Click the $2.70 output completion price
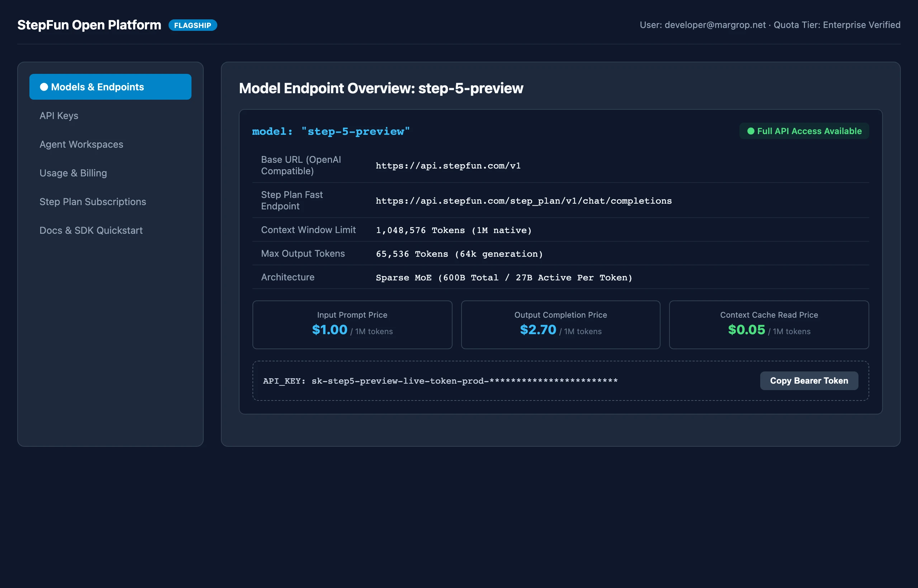Viewport: 918px width, 588px height. pyautogui.click(x=538, y=329)
